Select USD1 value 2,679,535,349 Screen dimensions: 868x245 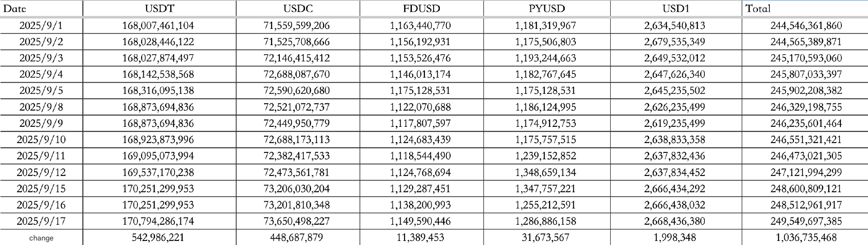point(675,42)
